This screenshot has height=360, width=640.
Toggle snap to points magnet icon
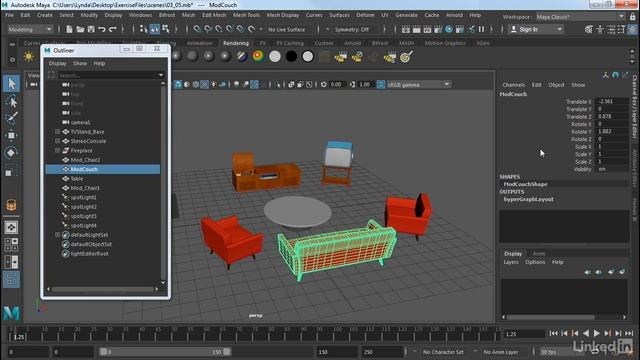219,29
